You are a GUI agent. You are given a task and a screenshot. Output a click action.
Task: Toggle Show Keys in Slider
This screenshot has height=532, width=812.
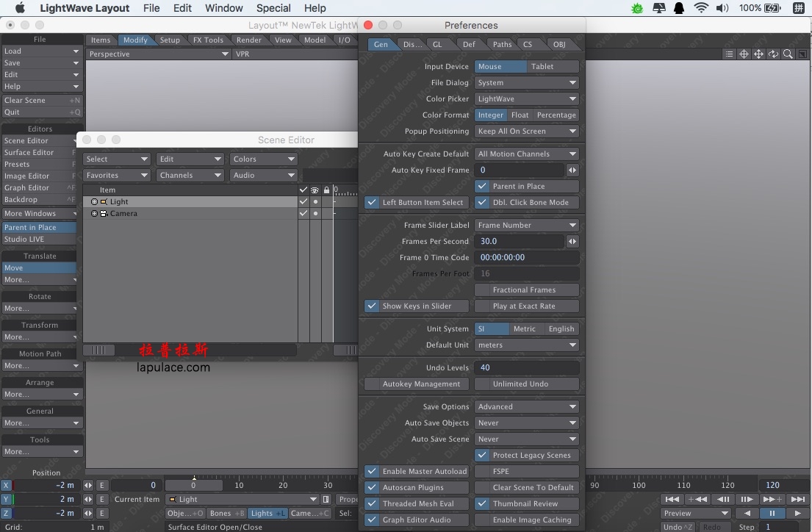click(x=417, y=306)
